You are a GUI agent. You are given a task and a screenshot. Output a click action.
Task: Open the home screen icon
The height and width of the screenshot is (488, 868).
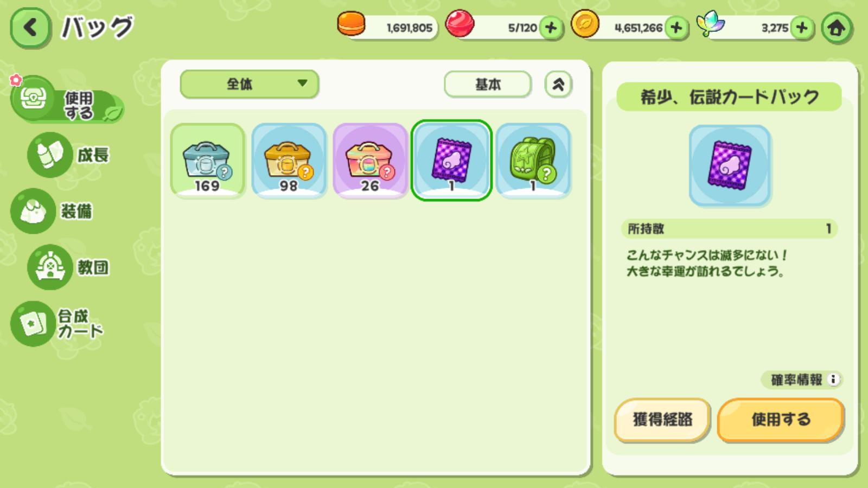pyautogui.click(x=836, y=28)
